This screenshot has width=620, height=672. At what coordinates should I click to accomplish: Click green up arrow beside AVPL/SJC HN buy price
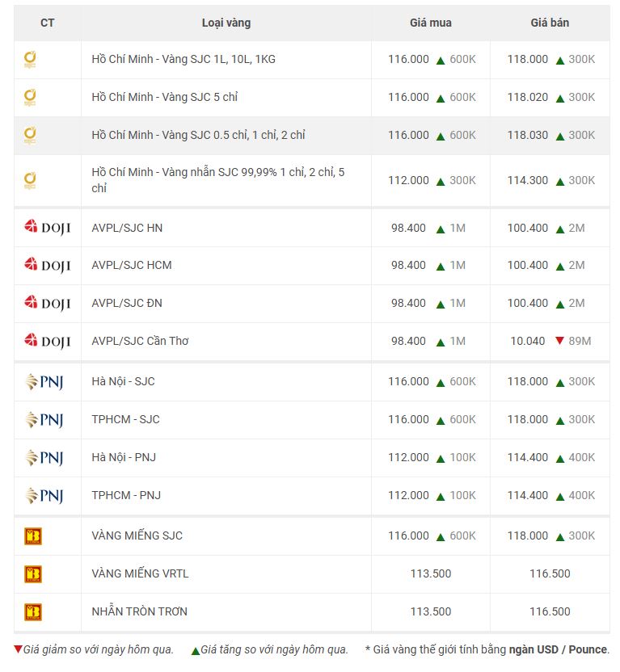(441, 229)
